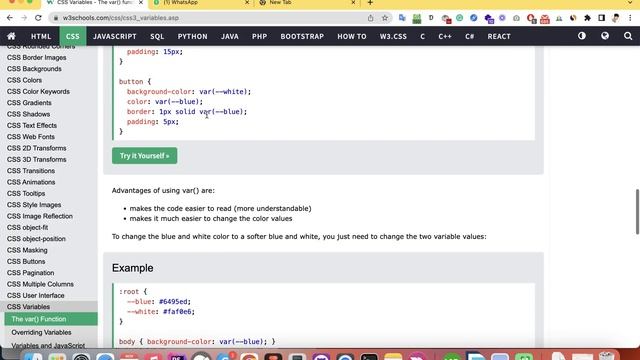Click the browser back arrow
The image size is (640, 360).
(x=10, y=18)
